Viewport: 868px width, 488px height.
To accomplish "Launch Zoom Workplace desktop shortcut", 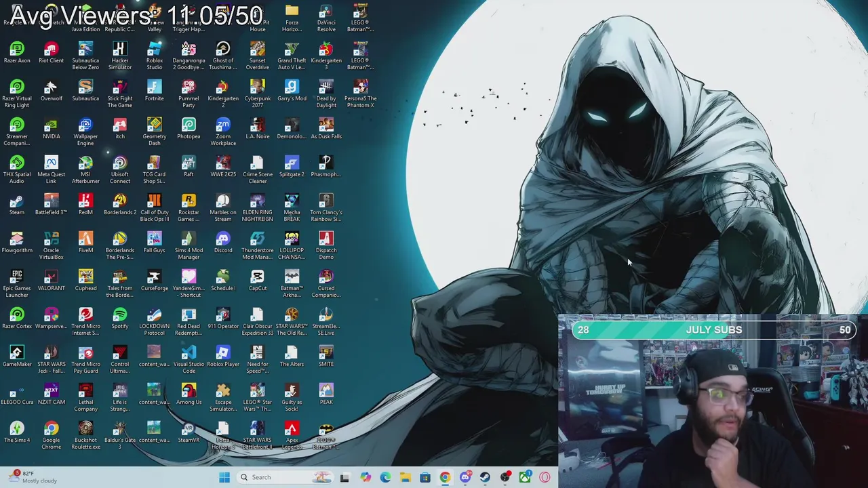I will [223, 132].
